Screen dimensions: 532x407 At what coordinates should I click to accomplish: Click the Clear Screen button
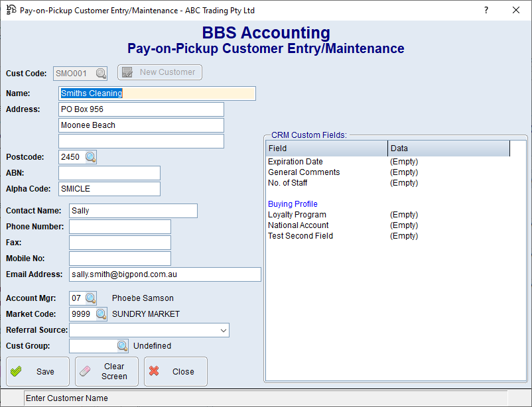(x=107, y=371)
